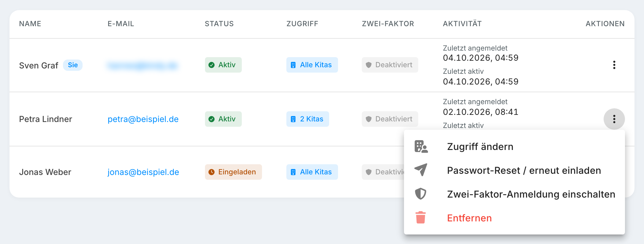Click Sven Graf's blurred email link

coord(143,65)
